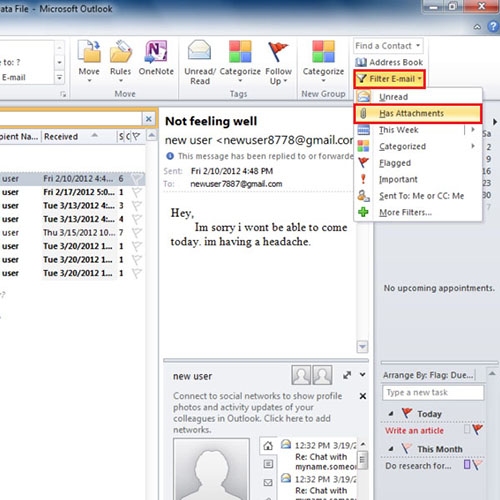Open Follow Up flag button

click(278, 62)
